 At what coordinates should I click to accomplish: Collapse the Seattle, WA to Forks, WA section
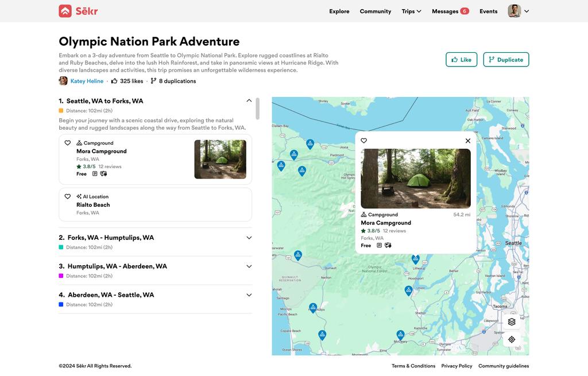249,100
